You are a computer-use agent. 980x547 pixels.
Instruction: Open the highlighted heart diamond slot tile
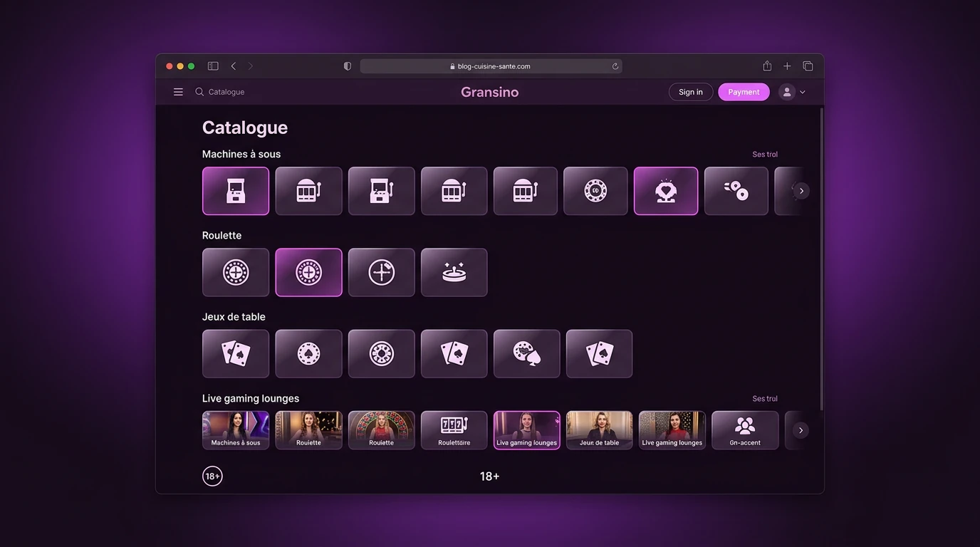666,191
